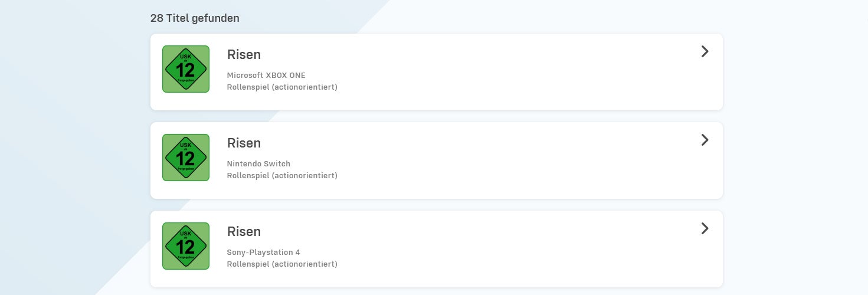
Task: Select the Risen title above Nintendo Switch
Action: pos(244,143)
